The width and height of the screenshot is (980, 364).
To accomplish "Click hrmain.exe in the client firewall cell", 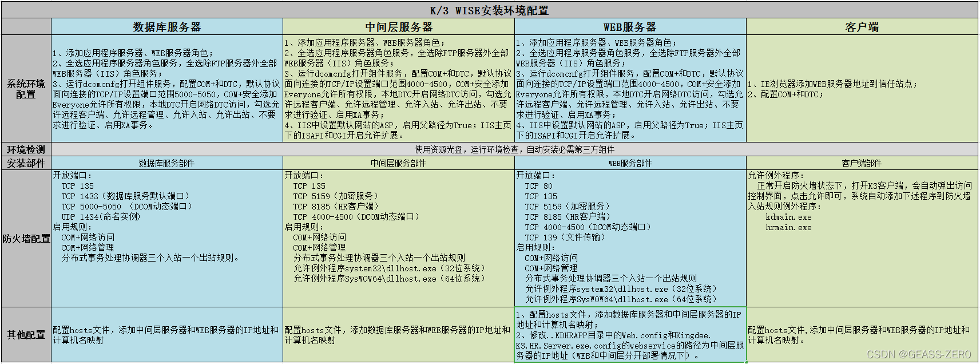I will click(788, 227).
